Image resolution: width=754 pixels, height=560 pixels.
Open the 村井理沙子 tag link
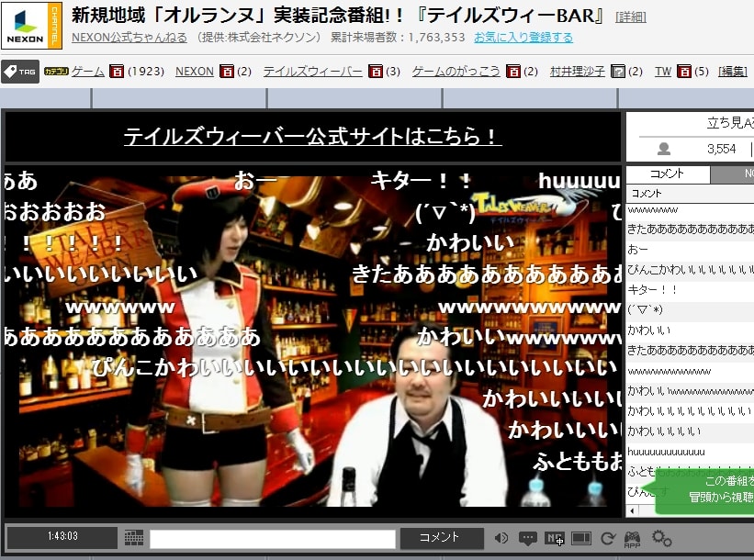coord(578,72)
